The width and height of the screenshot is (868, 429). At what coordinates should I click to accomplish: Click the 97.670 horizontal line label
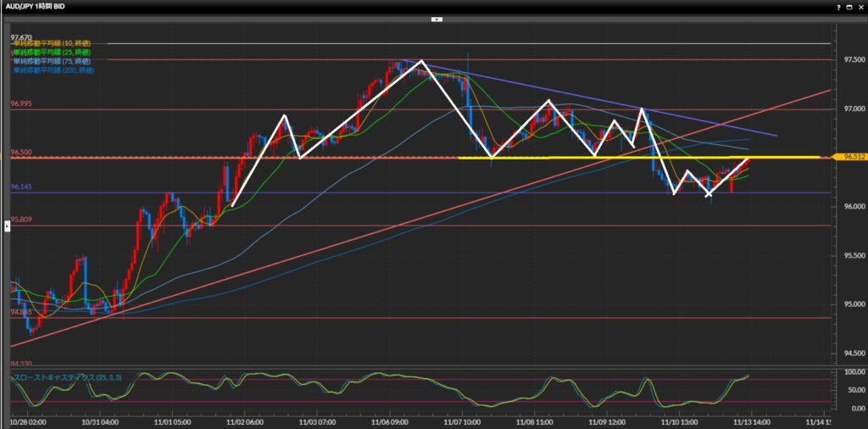tap(21, 38)
